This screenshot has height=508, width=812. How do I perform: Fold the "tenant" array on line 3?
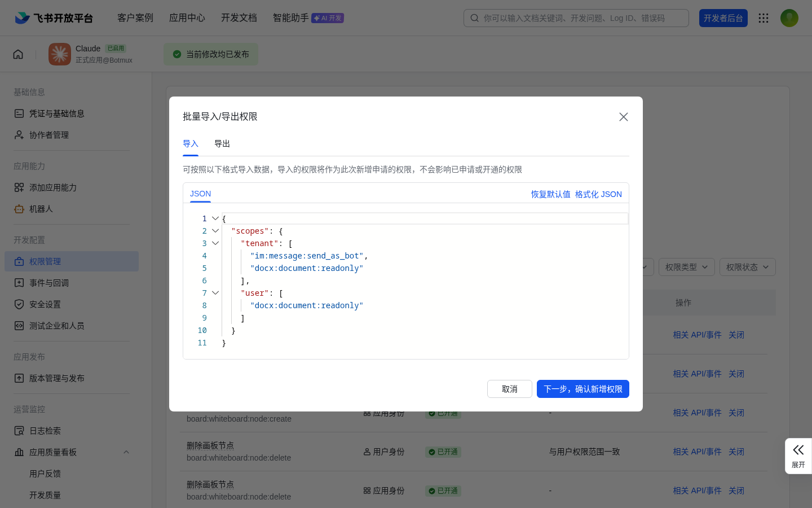[x=215, y=243]
